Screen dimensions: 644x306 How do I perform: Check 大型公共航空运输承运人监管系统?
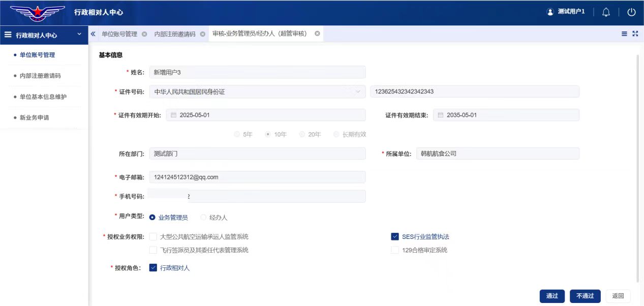[x=153, y=236]
